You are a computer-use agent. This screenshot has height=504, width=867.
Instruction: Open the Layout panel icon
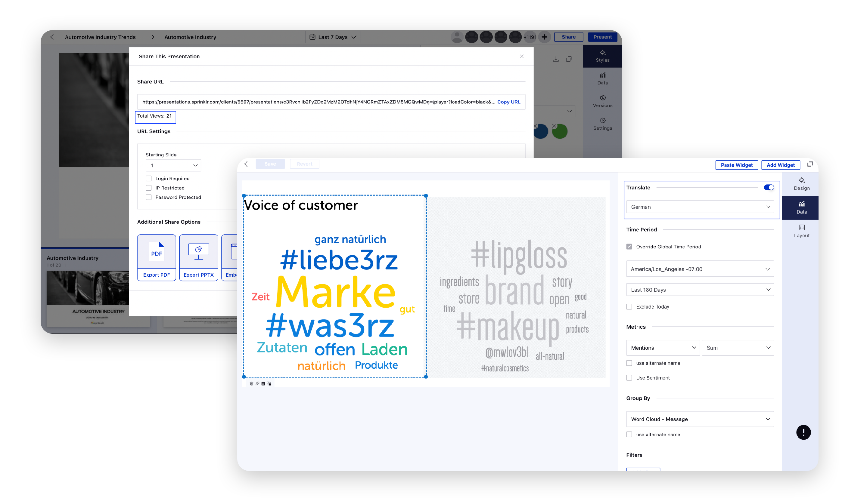coord(801,228)
